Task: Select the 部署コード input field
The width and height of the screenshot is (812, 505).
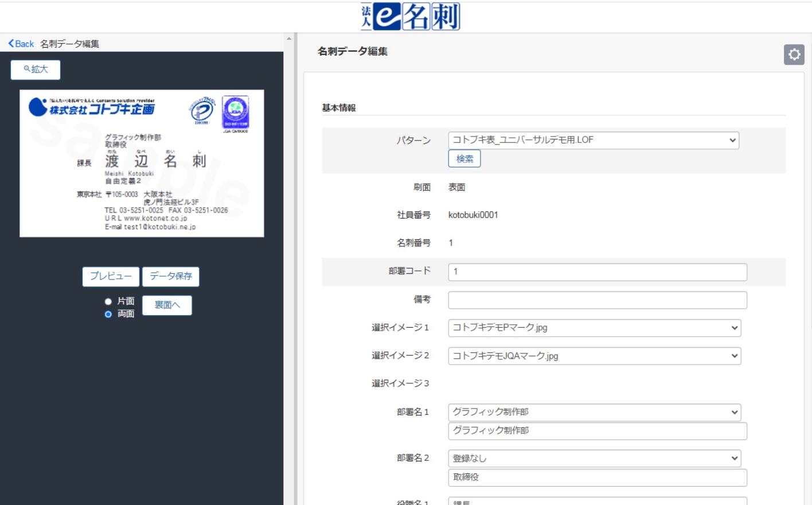Action: (596, 271)
